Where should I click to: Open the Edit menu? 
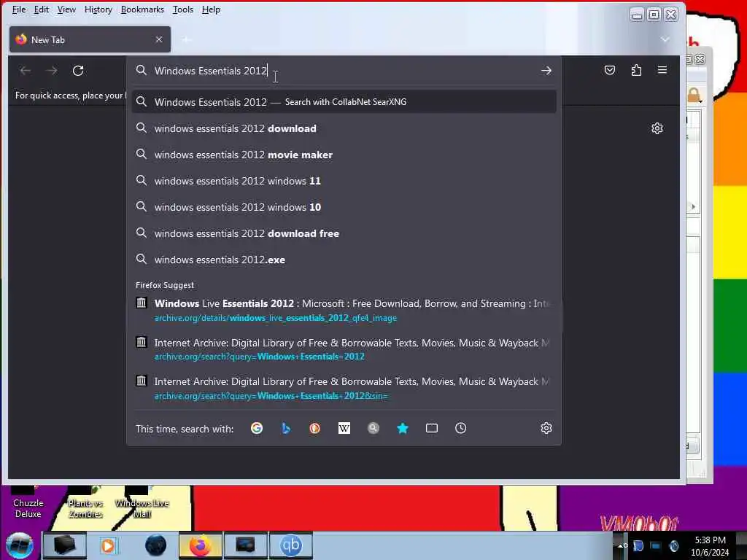coord(42,9)
